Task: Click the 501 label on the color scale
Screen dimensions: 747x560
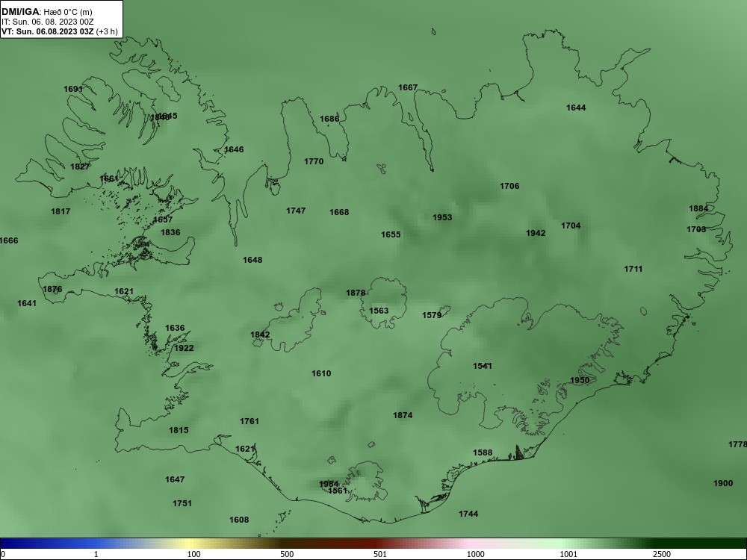Action: [x=380, y=555]
